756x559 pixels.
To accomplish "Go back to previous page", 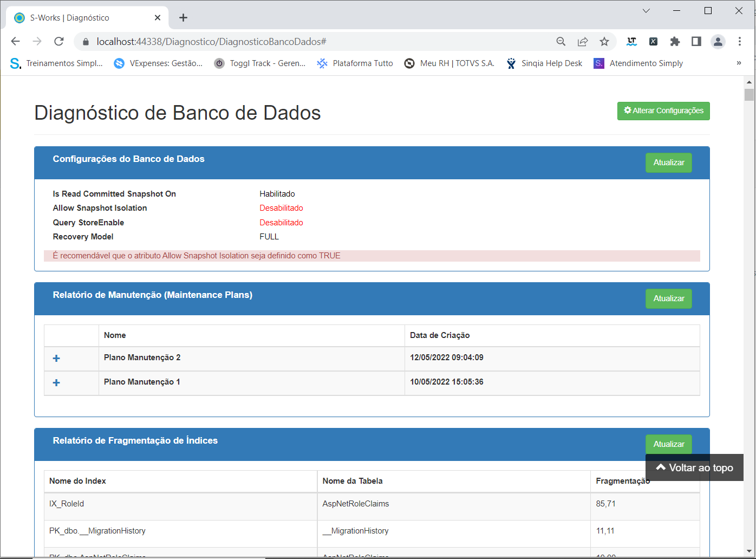I will point(15,42).
